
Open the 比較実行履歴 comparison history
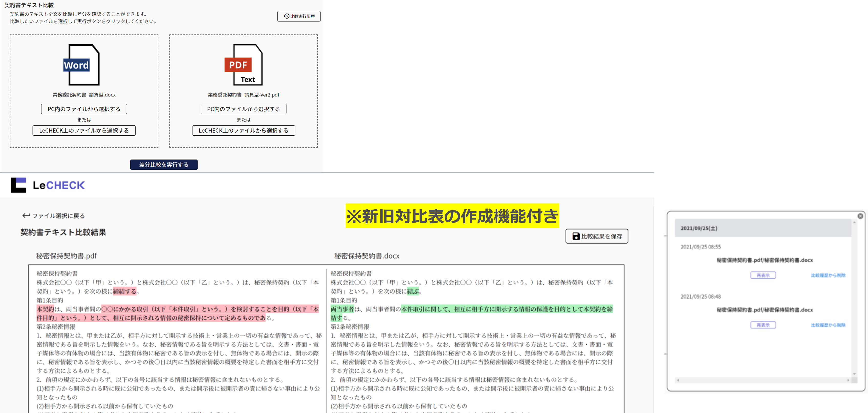coord(299,16)
